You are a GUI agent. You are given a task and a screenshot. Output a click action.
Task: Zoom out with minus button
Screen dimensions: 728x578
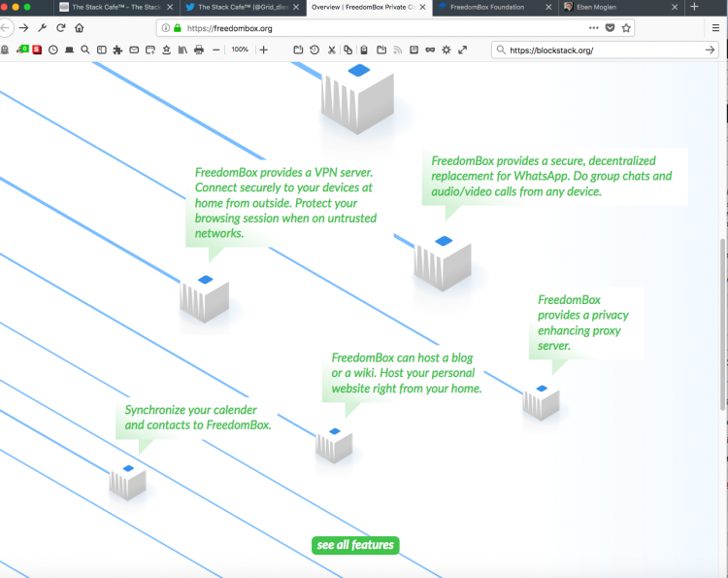(x=215, y=50)
